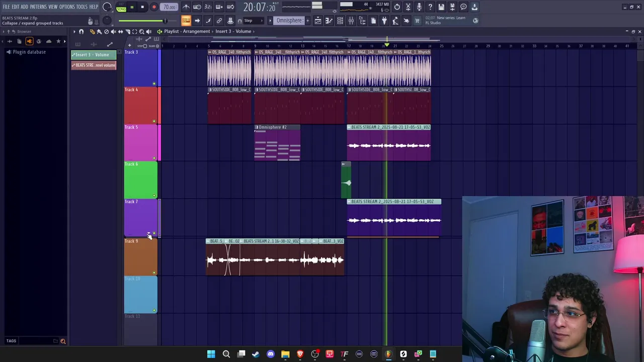Open the FILE menu
Viewport: 644px width, 362px height.
6,7
